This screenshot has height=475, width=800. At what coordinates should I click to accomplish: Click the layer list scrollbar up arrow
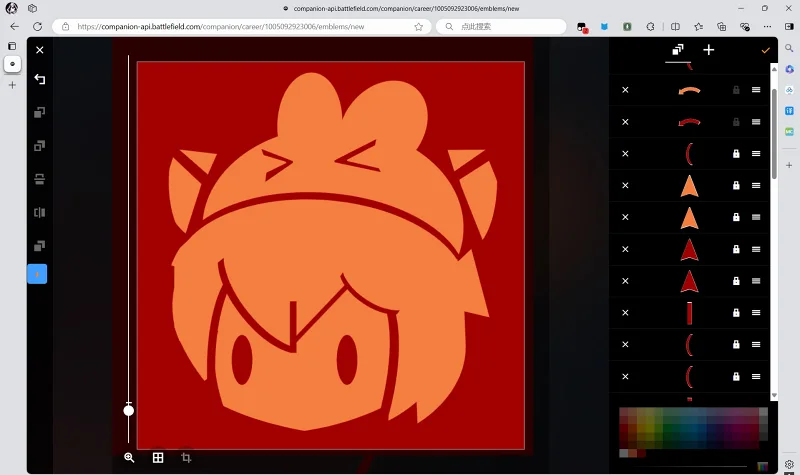coord(774,69)
